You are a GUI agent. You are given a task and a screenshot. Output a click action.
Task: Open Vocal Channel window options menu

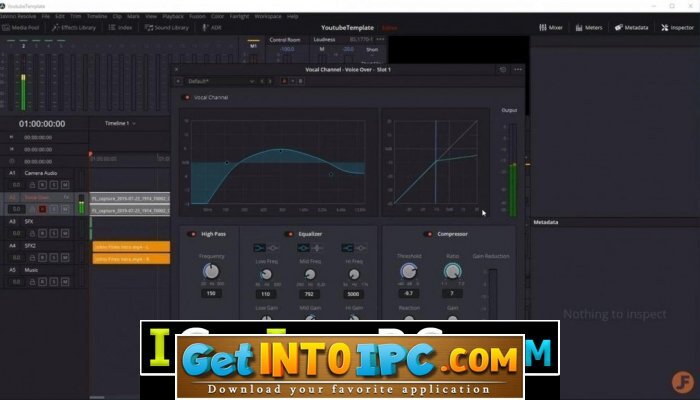click(x=518, y=70)
